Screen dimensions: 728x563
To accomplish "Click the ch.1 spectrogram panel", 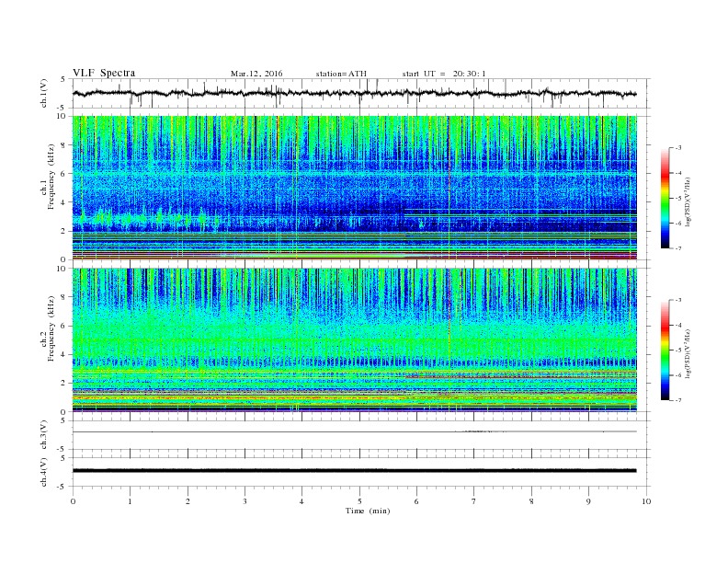I will pos(355,188).
